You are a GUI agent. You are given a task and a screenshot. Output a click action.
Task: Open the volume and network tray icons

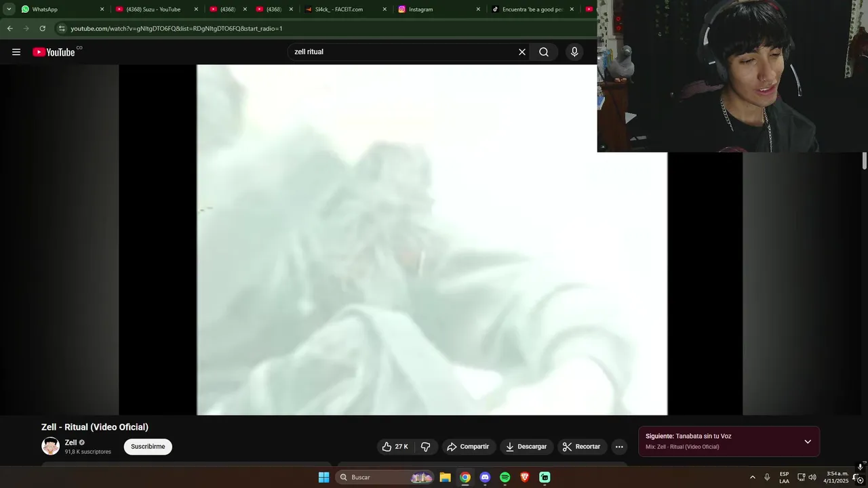click(806, 477)
